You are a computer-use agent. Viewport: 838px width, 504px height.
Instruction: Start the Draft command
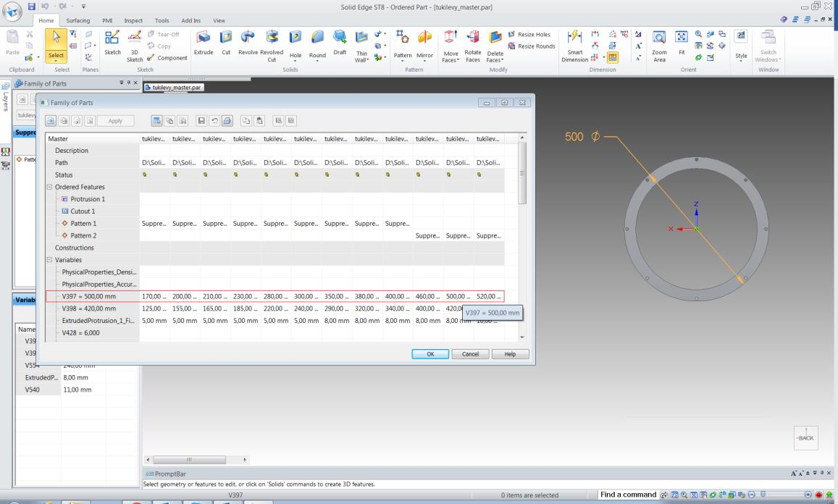[340, 43]
